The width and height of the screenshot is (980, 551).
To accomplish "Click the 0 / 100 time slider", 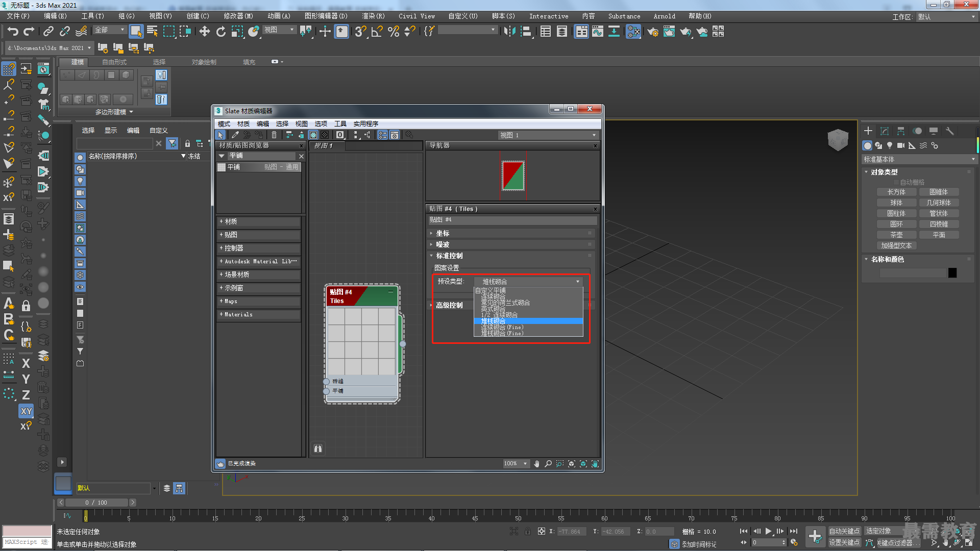I will tap(96, 503).
